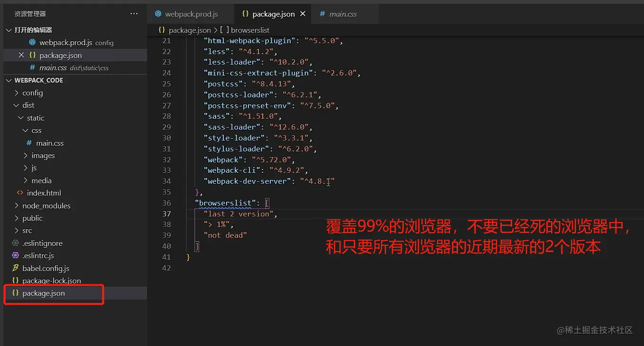Viewport: 644px width, 346px height.
Task: Expand the media folder
Action: (x=26, y=180)
